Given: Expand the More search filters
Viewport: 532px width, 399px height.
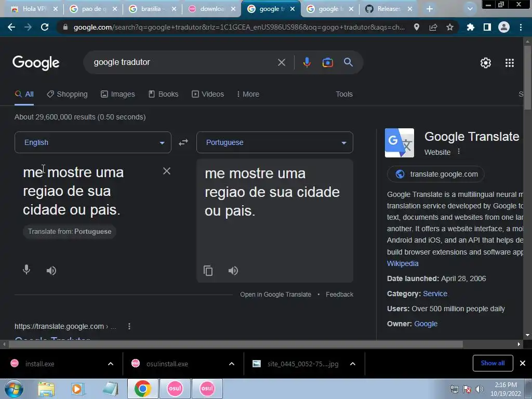Looking at the screenshot, I should point(248,95).
